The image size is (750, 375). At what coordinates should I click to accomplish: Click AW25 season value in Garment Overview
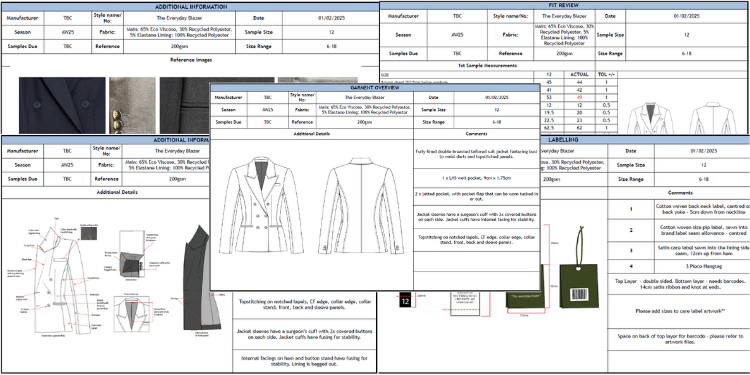[x=268, y=110]
